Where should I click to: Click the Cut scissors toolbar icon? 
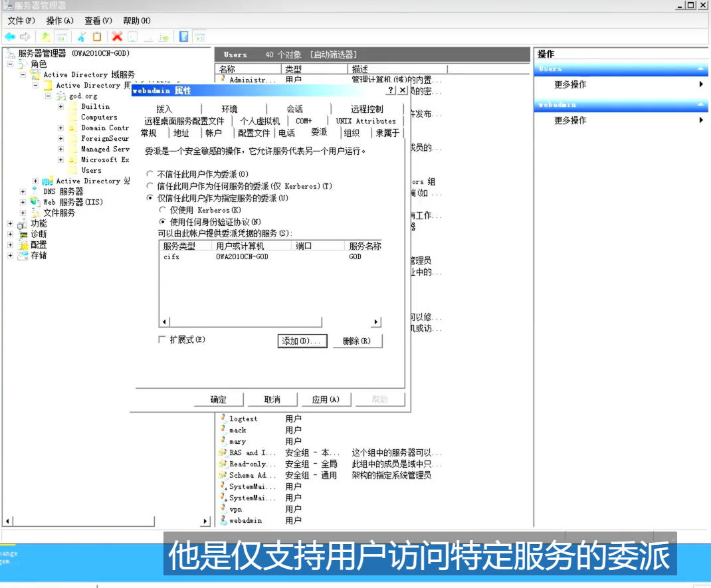pos(82,37)
